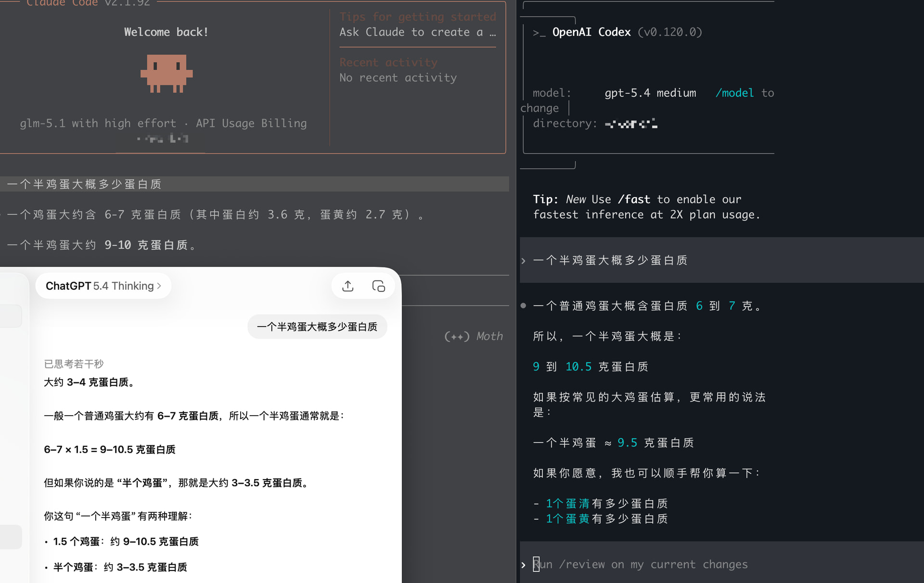
Task: Click '/fast' tip text in Codex
Action: (634, 200)
